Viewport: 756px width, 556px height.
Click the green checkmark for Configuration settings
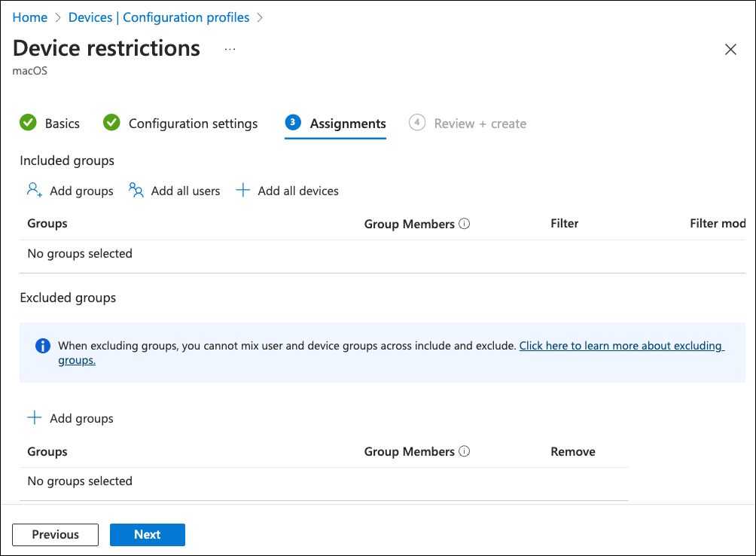click(111, 123)
